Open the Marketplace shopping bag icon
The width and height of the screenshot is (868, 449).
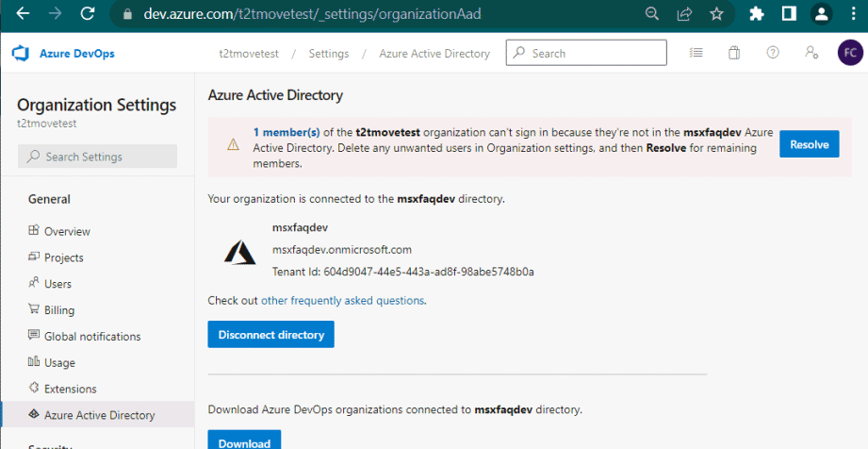734,53
